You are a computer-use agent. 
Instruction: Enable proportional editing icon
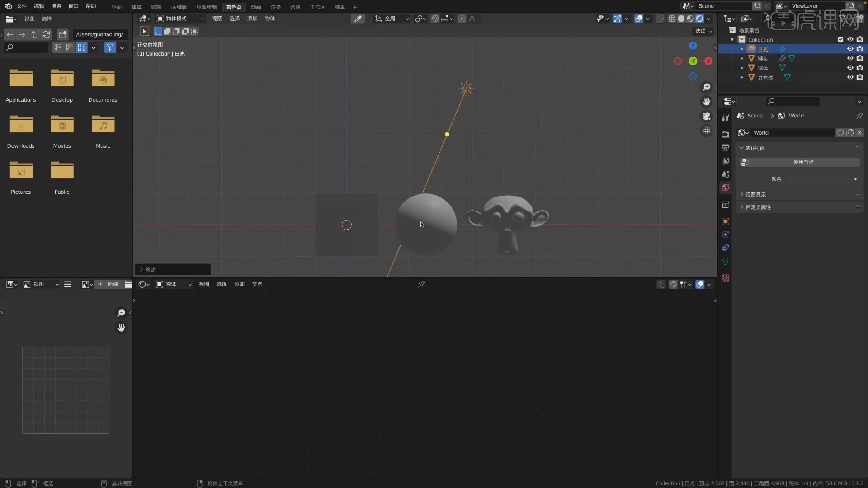462,19
